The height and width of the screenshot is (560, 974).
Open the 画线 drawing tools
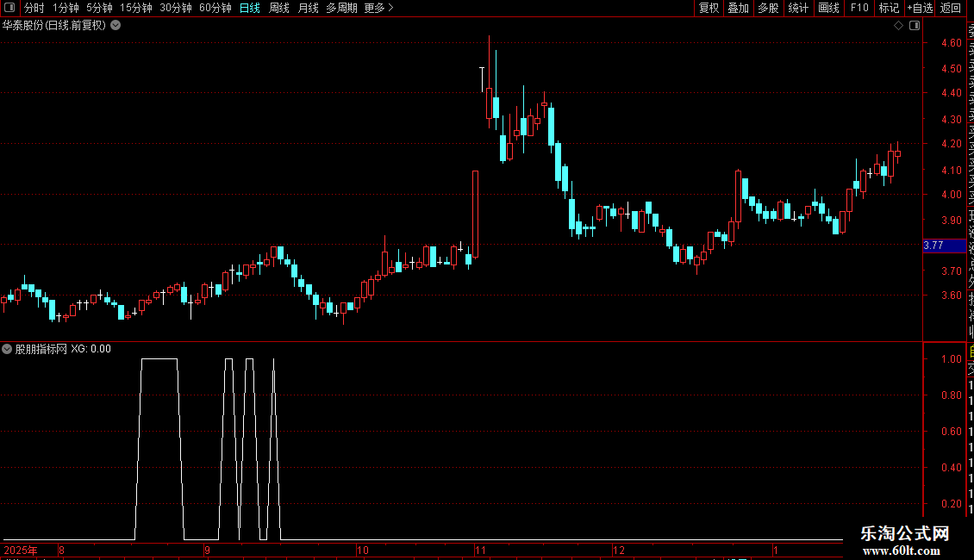pos(828,8)
